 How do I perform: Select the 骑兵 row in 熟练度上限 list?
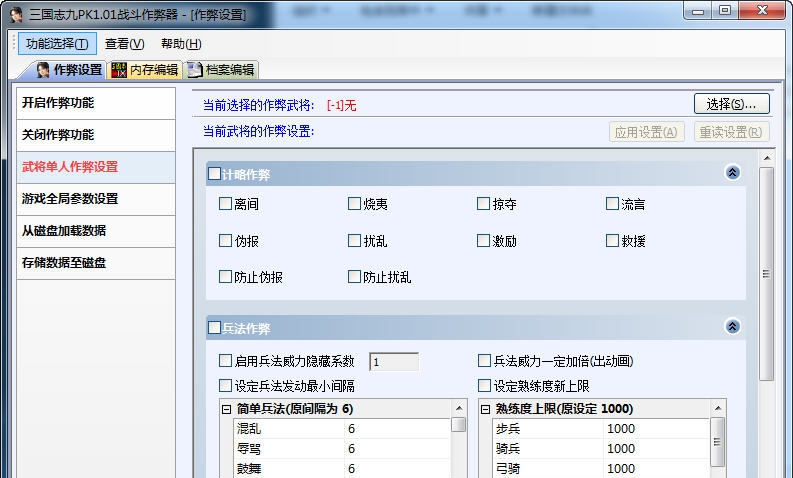(601, 449)
